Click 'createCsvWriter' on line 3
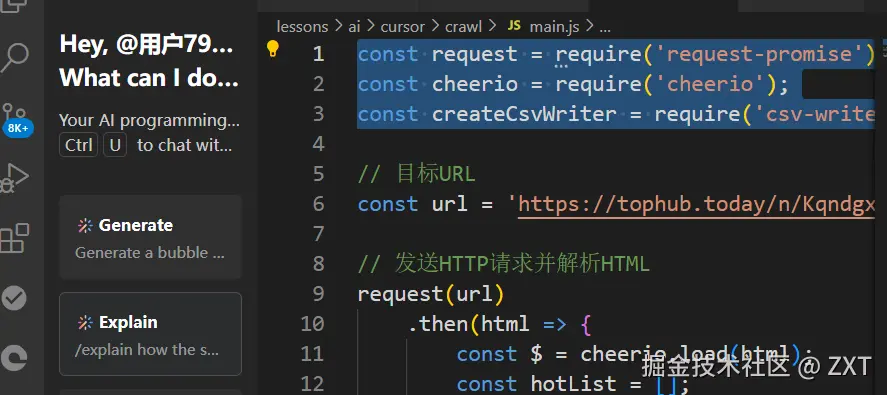Screen dimensions: 887x395 [524, 114]
